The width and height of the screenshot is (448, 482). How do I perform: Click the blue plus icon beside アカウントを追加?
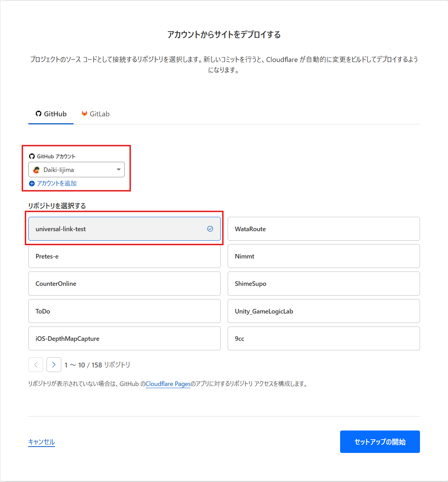(x=32, y=184)
